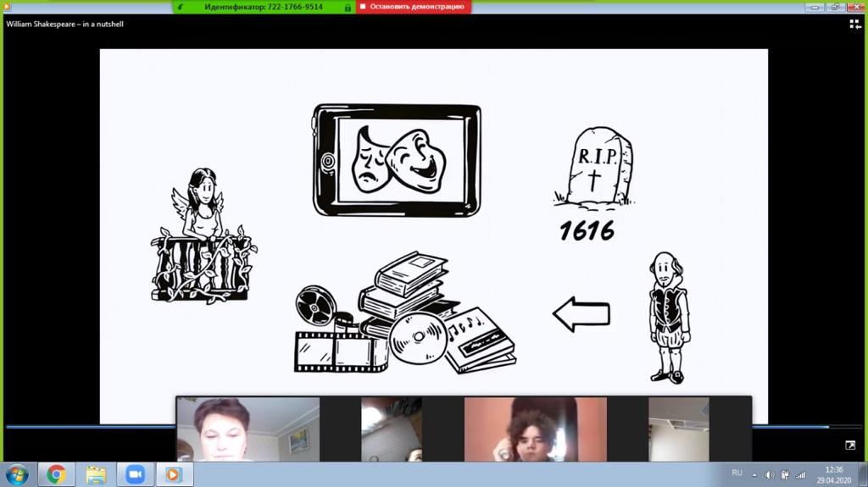Click the media player window icon in title bar
The image size is (868, 487).
click(x=7, y=7)
